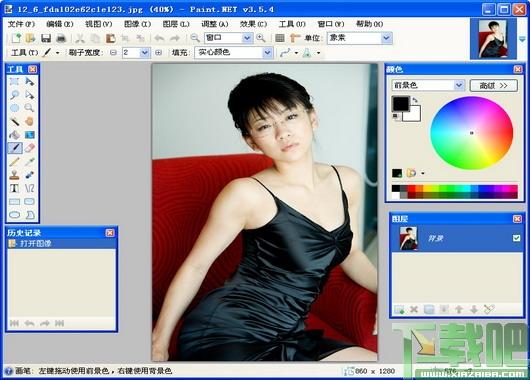Open the 文件 menu

click(21, 24)
